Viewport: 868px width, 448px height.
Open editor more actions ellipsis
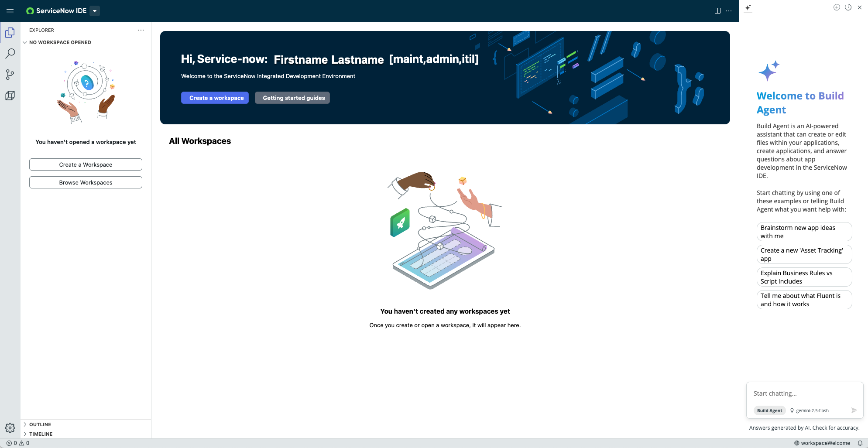[729, 11]
